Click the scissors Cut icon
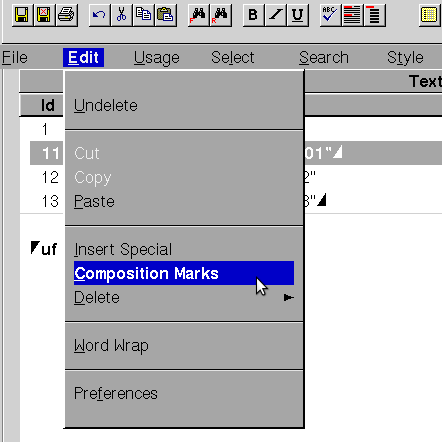The height and width of the screenshot is (442, 442). [x=121, y=15]
